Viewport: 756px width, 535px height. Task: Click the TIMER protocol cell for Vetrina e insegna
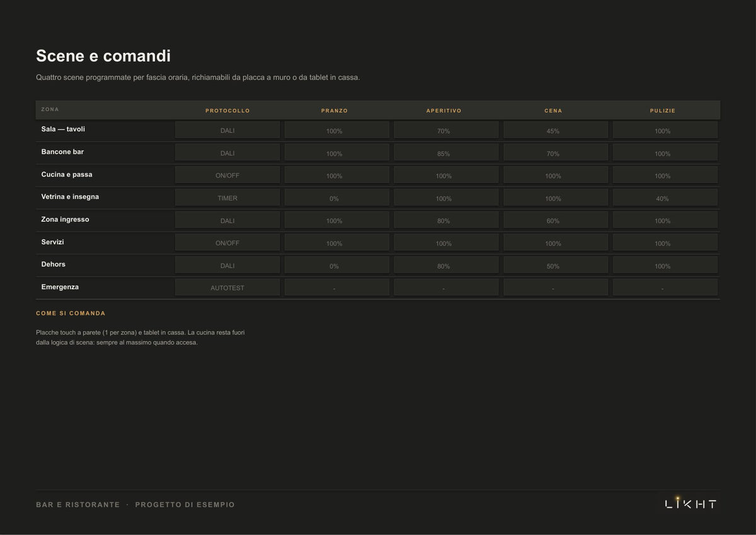[227, 198]
